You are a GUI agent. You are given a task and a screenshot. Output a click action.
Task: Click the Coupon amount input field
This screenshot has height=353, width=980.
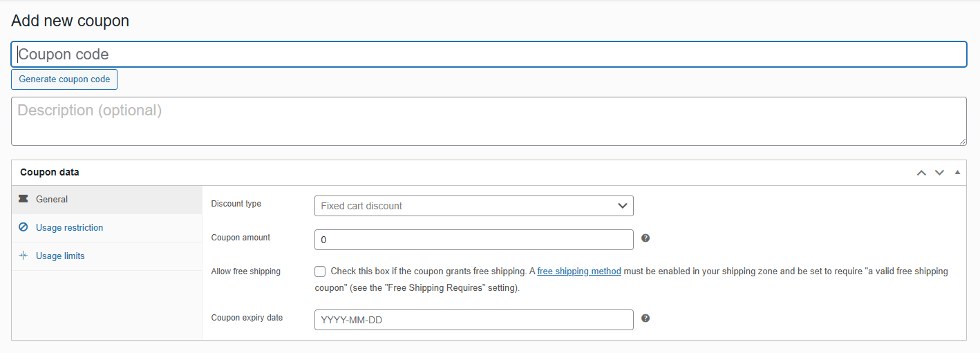coord(473,240)
